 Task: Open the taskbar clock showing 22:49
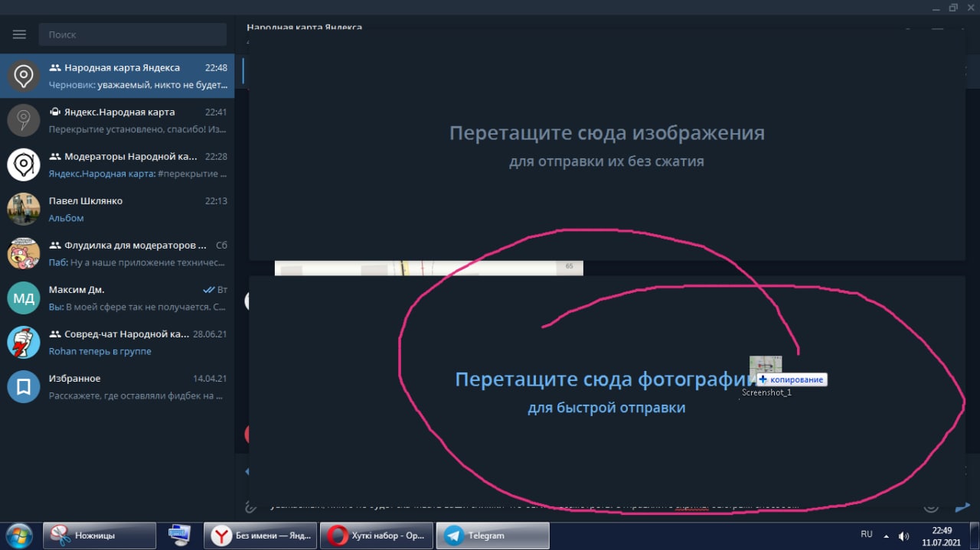click(x=942, y=535)
